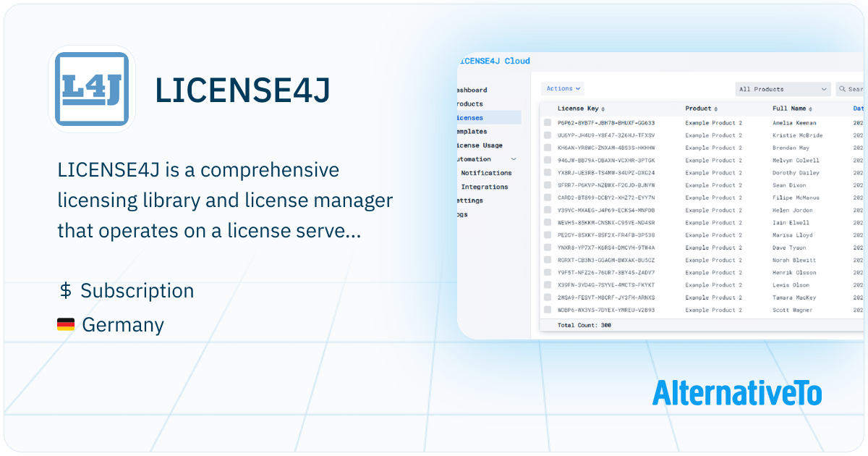Viewport: 868px width, 456px height.
Task: Select the checkbox for Melvyn Colwell
Action: [548, 160]
